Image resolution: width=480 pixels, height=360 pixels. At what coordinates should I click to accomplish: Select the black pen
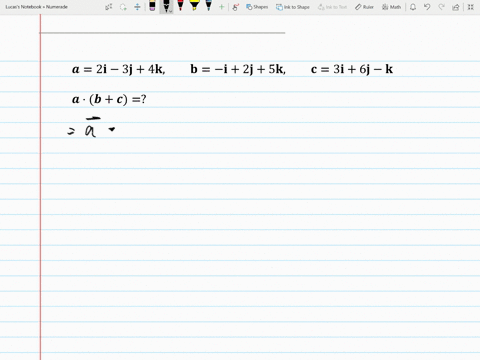166,6
